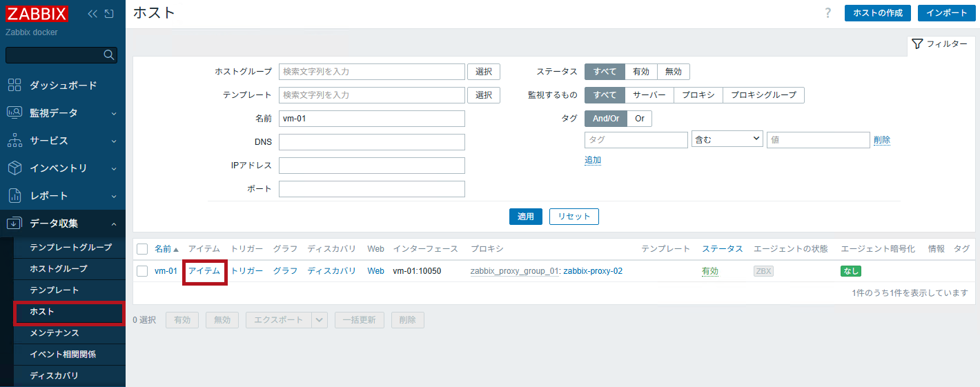Open the zabbix-proxy-02 proxy link

(x=593, y=271)
